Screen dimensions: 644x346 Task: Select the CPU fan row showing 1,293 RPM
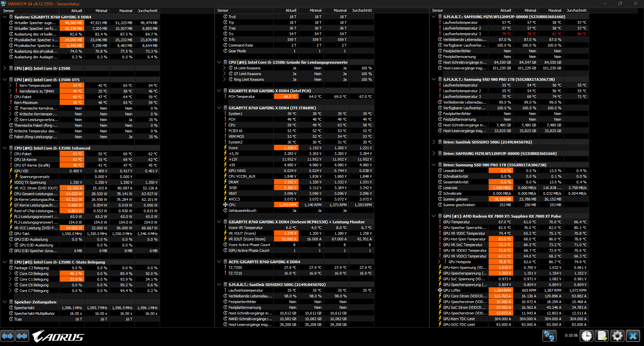(x=294, y=205)
